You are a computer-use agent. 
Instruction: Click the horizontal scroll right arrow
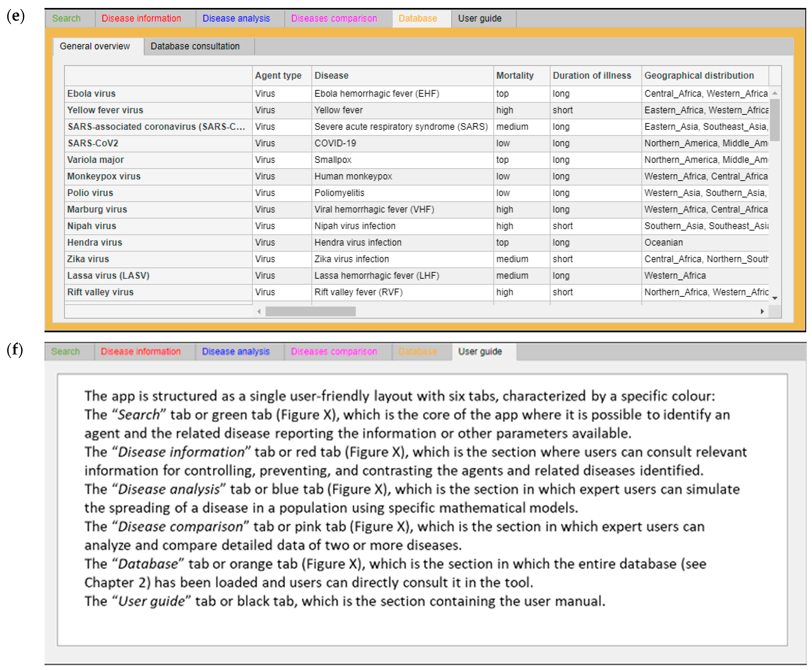(x=762, y=312)
